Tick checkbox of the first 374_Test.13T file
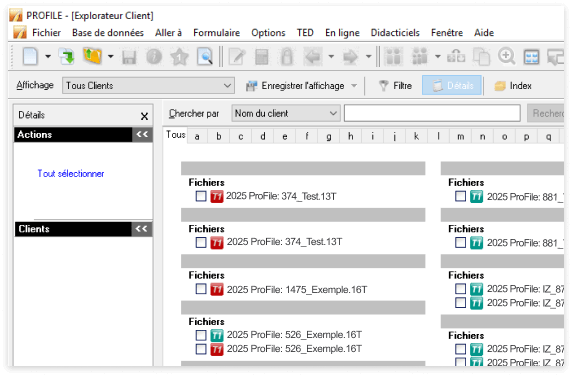The width and height of the screenshot is (572, 376). click(201, 196)
